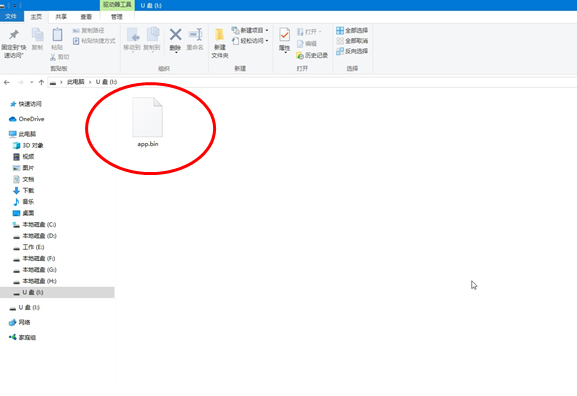Click the Paste clipboard icon

coord(57,35)
